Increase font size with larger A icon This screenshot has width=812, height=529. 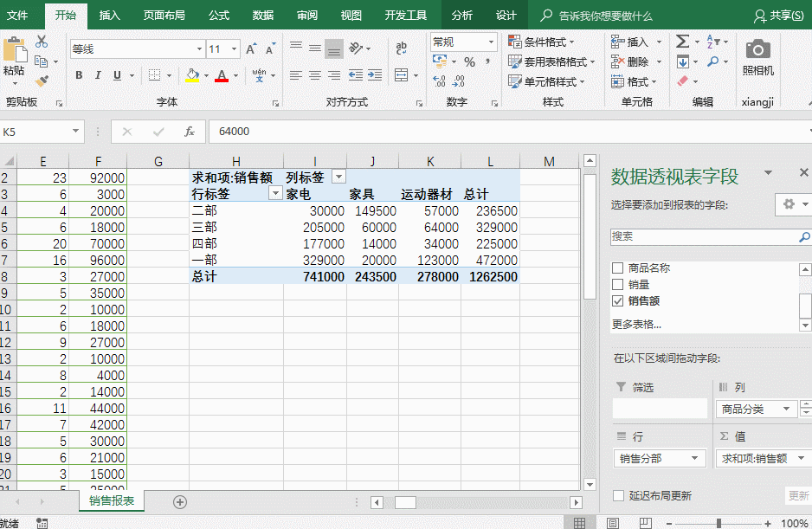pos(250,49)
